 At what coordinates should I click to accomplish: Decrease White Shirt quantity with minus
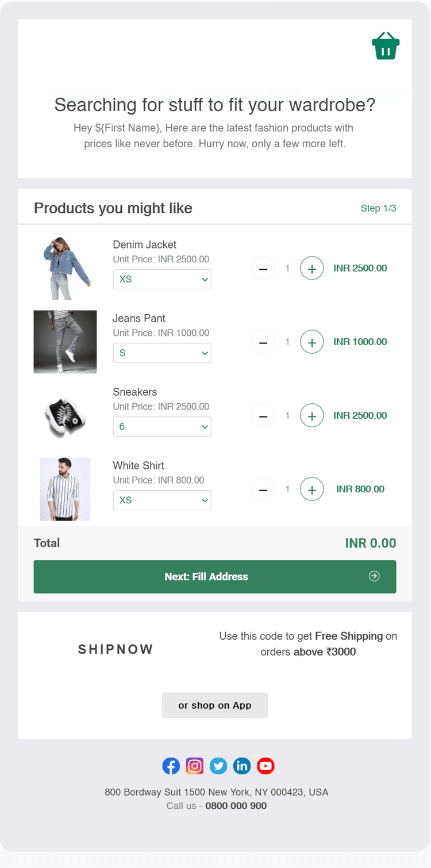263,490
